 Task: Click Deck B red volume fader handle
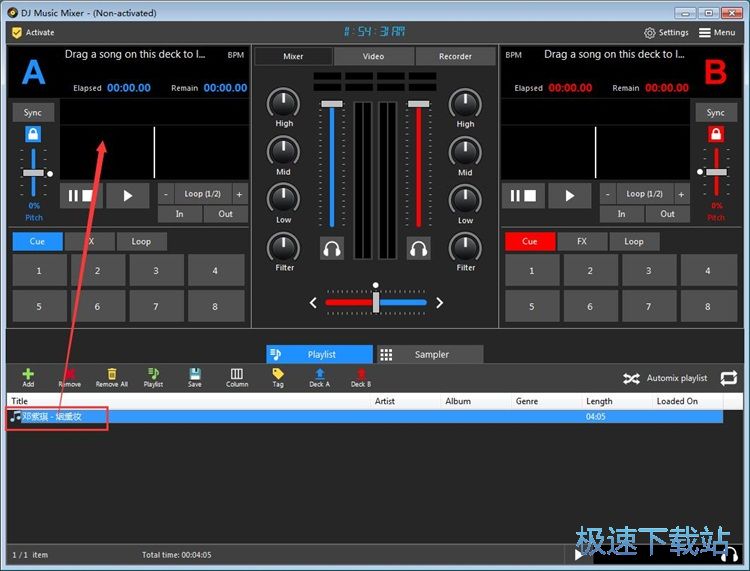coord(419,104)
